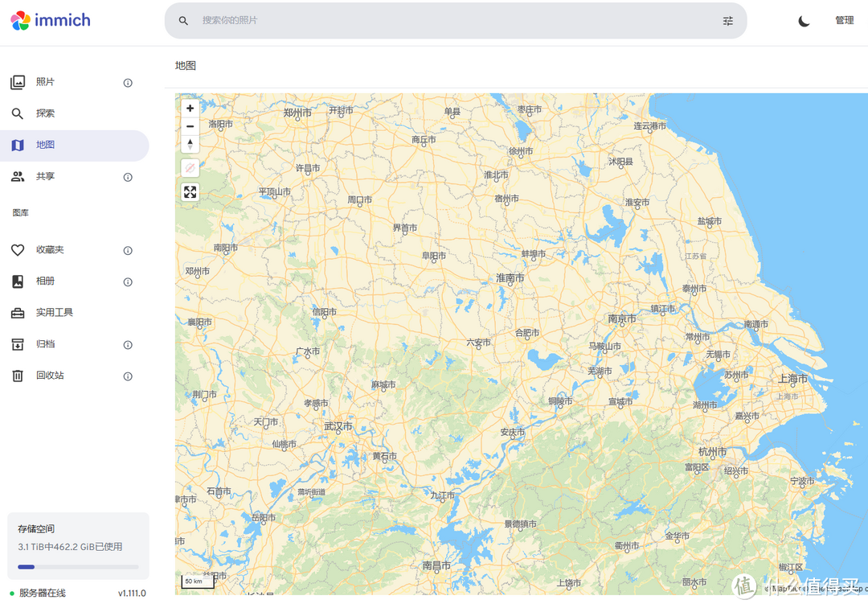Reset map bearing with compass arrow
The height and width of the screenshot is (608, 868).
[x=190, y=144]
